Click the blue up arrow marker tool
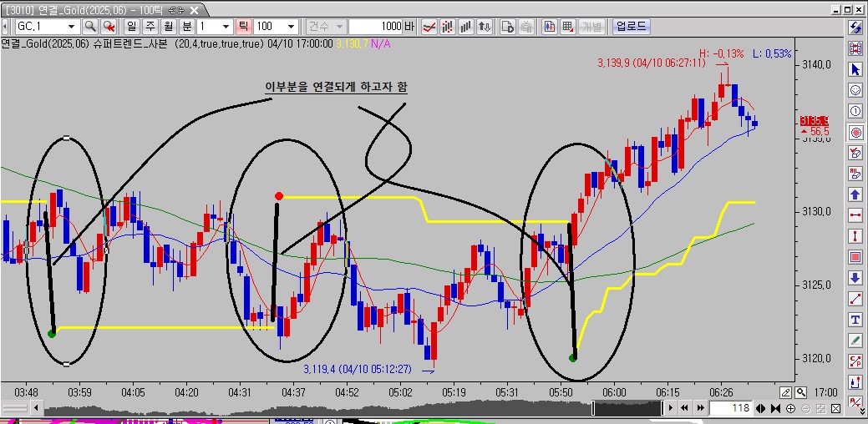Viewport: 868px width, 424px height. coord(855,194)
